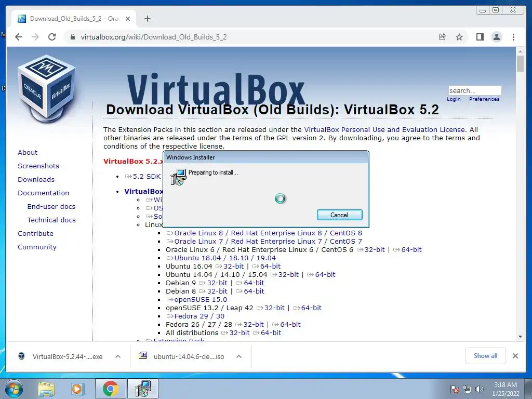Open Windows Explorer from the taskbar
The height and width of the screenshot is (399, 532).
(46, 389)
